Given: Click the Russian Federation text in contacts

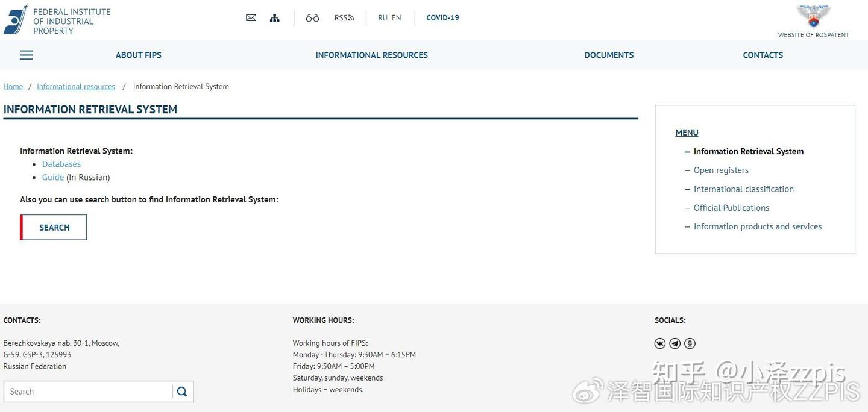Looking at the screenshot, I should point(35,366).
